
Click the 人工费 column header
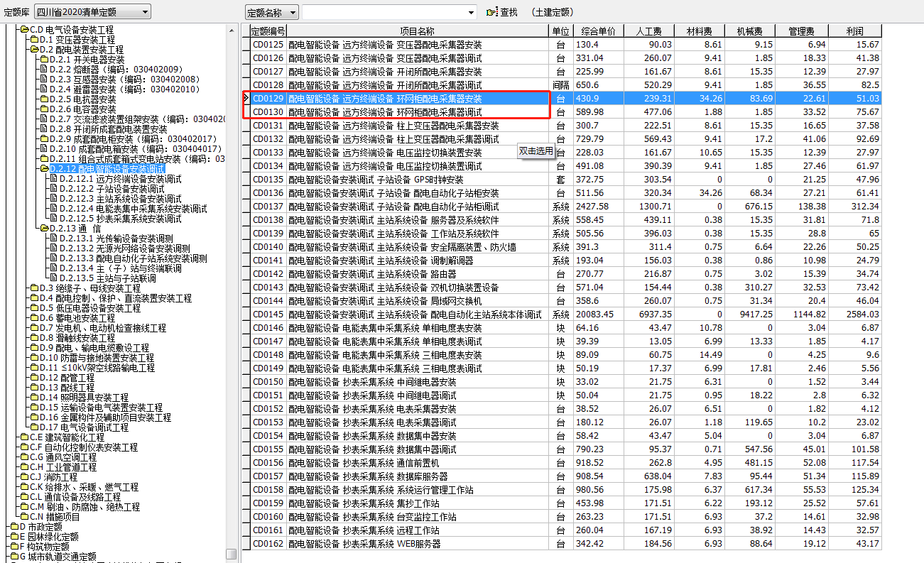[649, 31]
